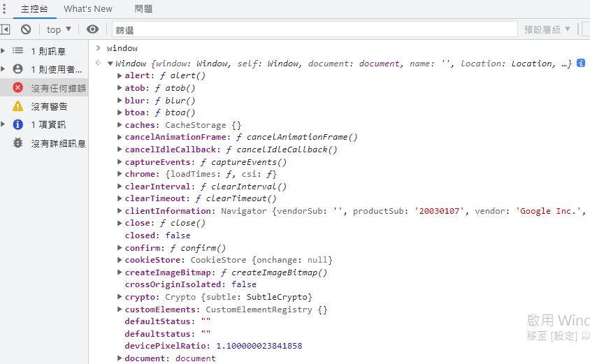
Task: Click the productSub value '20030107'
Action: coord(439,211)
